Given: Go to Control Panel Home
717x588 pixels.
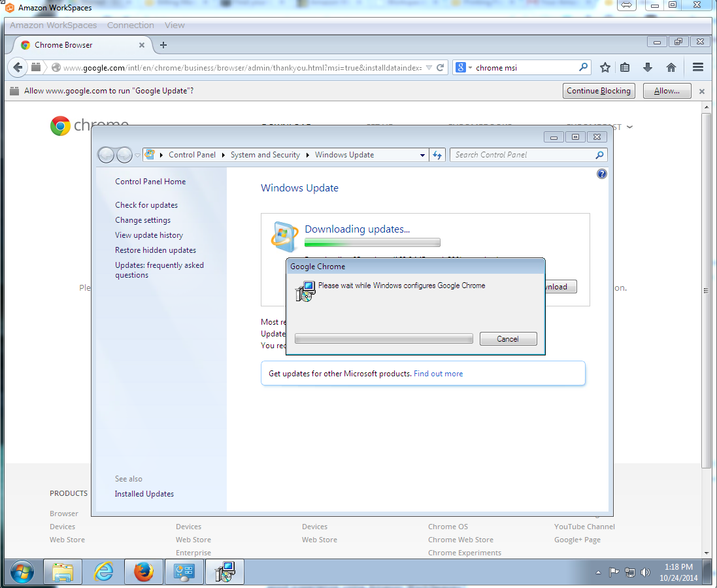Looking at the screenshot, I should (x=150, y=182).
